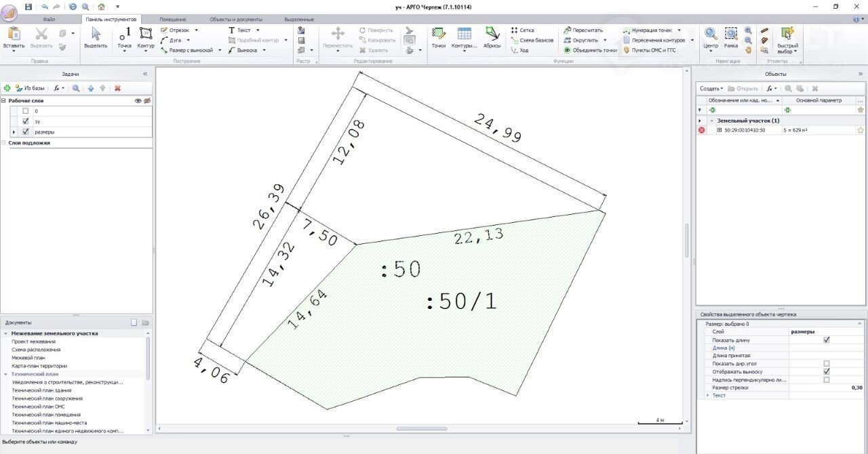
Task: Enable the layer 0 checkbox
Action: coord(26,110)
